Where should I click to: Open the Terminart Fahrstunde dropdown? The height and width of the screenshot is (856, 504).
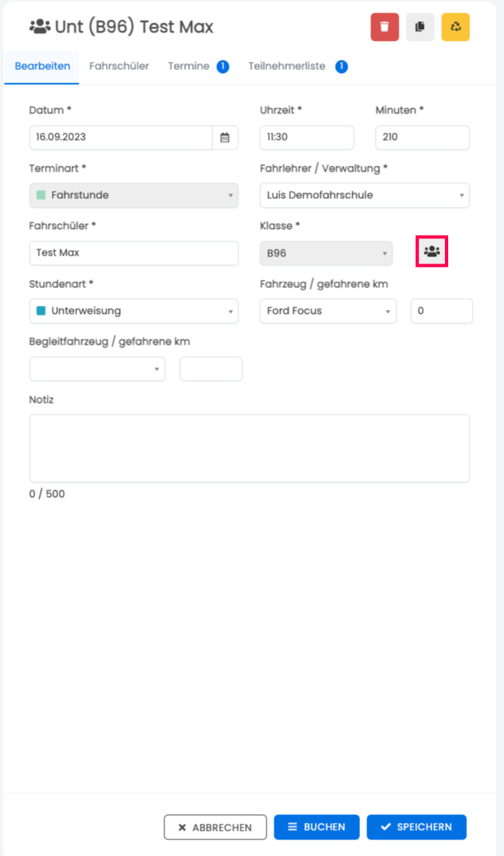pos(134,195)
